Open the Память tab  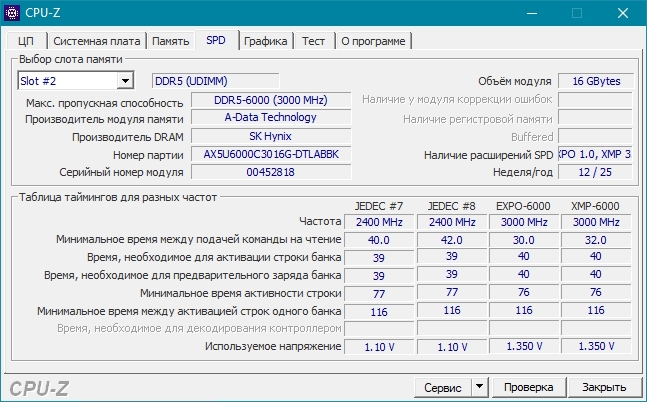[171, 41]
